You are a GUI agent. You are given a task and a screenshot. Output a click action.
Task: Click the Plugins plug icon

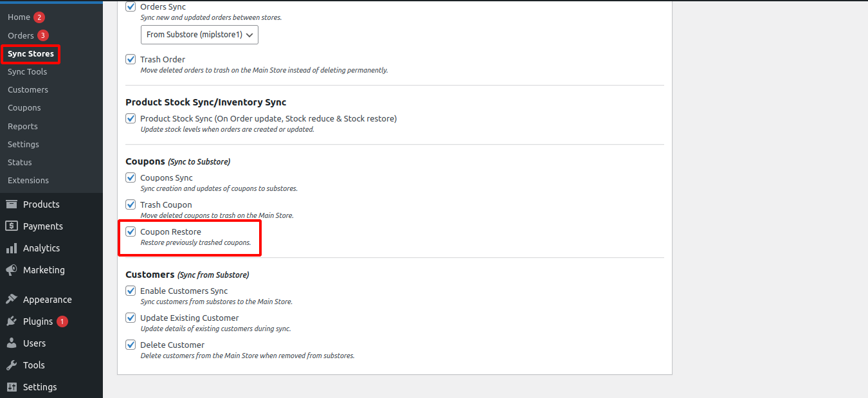12,321
